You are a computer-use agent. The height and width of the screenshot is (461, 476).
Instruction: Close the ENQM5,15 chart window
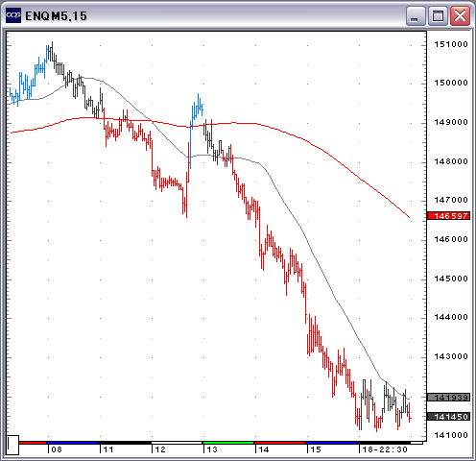[460, 15]
